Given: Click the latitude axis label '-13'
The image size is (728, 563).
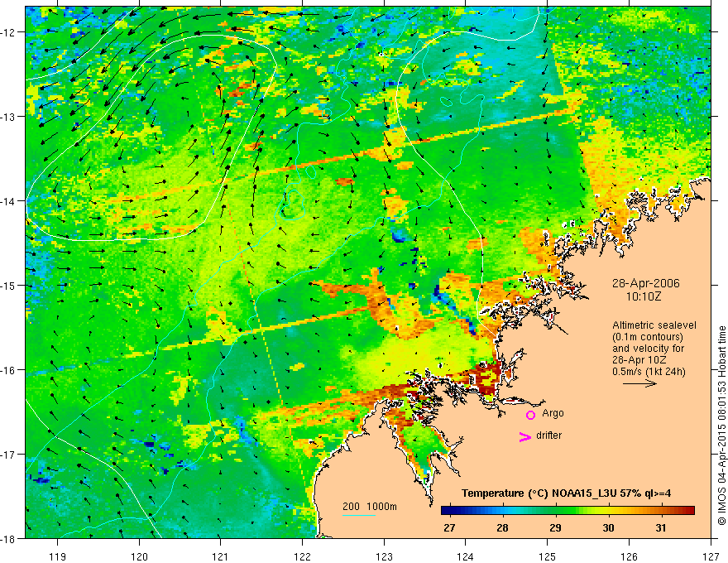Looking at the screenshot, I should pyautogui.click(x=8, y=117).
